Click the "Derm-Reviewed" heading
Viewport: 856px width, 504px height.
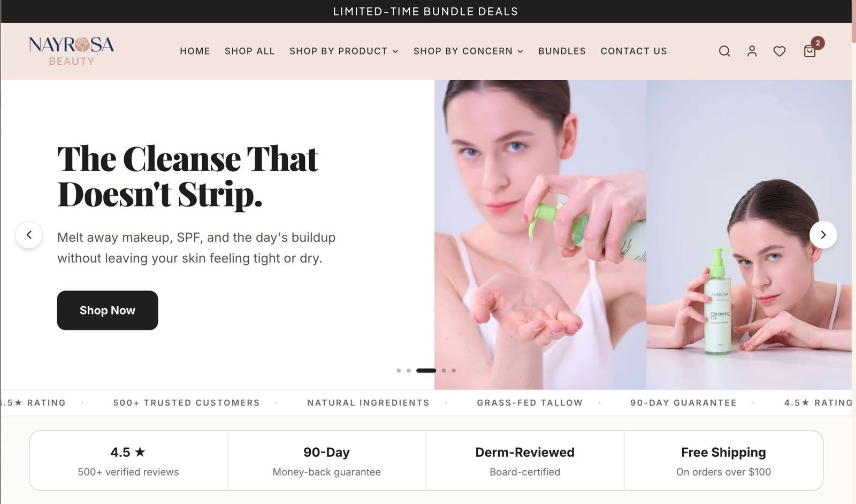tap(525, 452)
